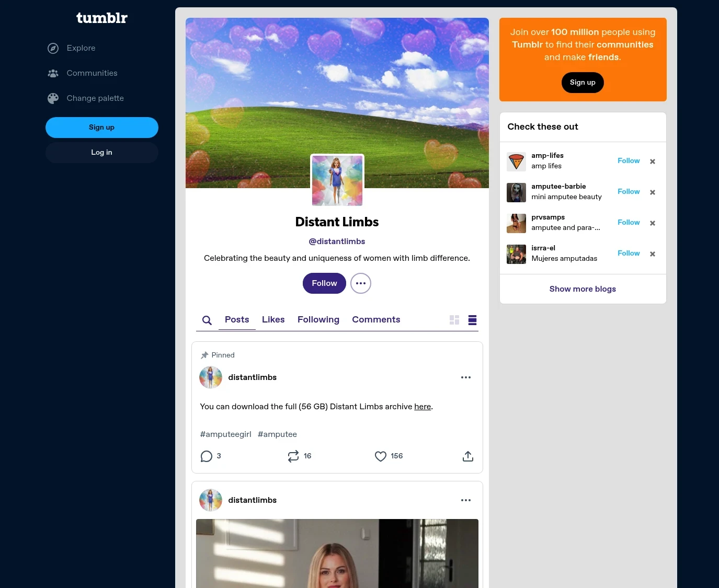Follow the prvsamps blog
719x588 pixels.
[x=629, y=223]
